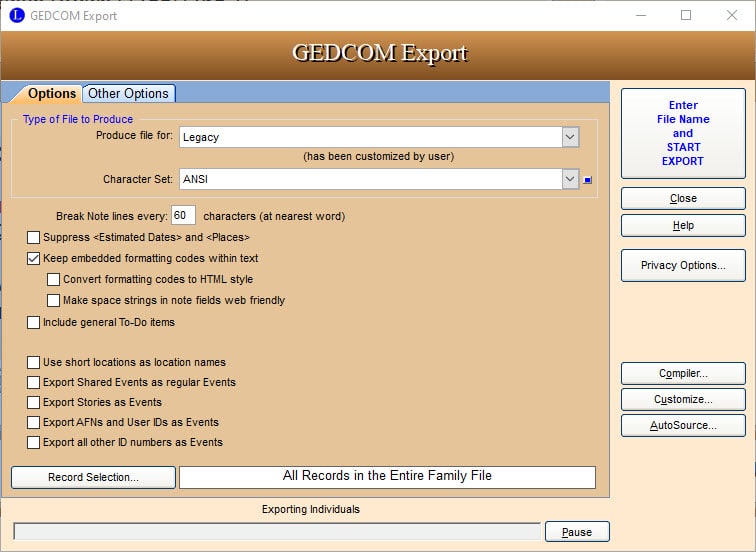The image size is (756, 552).
Task: Click the Exporting Individuals progress bar
Action: click(277, 532)
